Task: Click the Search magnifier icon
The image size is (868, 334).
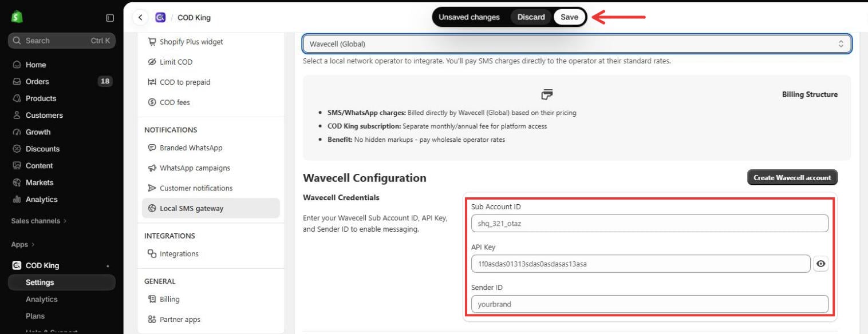Action: [17, 41]
